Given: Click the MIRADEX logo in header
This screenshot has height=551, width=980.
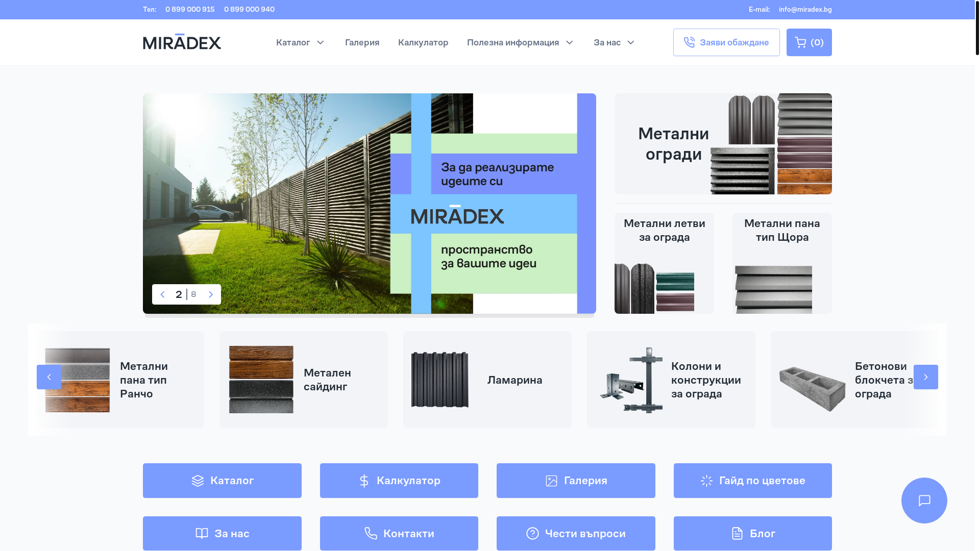Looking at the screenshot, I should (x=182, y=42).
